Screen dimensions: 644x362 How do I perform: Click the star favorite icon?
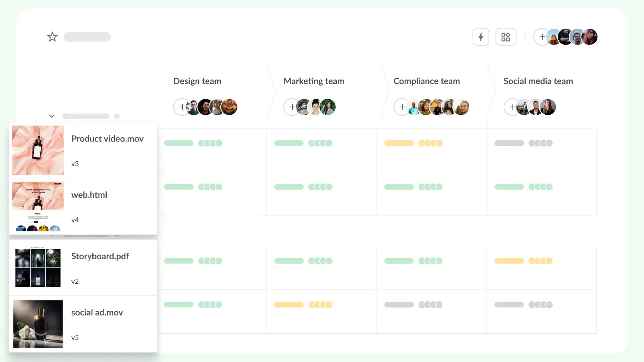[x=52, y=36]
